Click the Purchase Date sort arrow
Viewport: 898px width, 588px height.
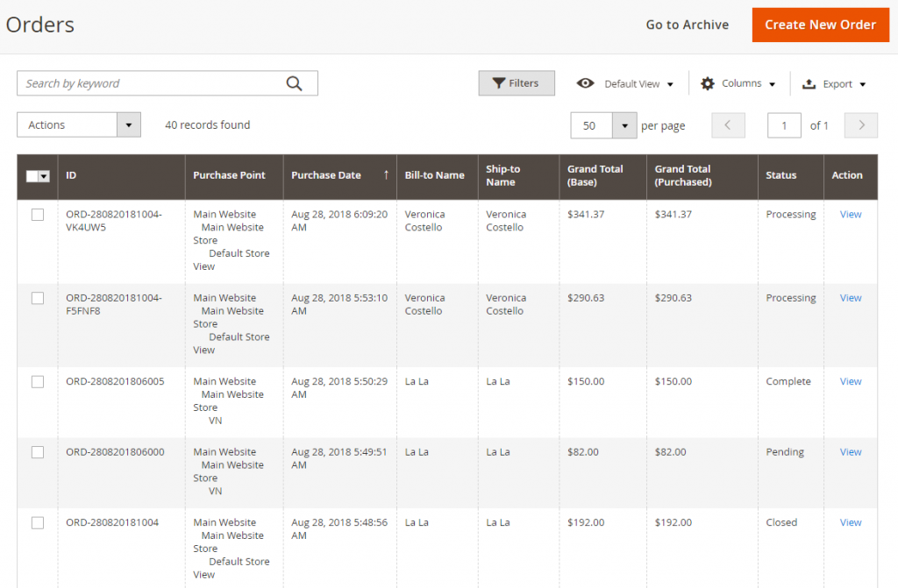[386, 175]
